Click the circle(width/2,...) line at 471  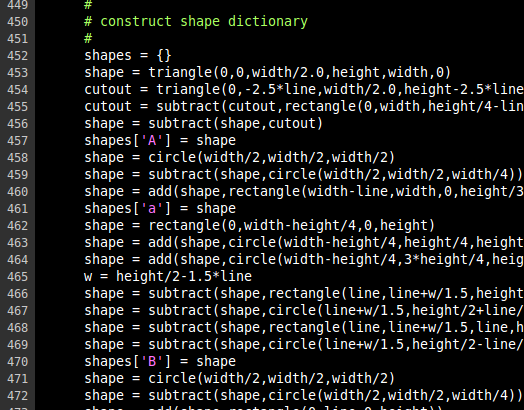click(x=240, y=379)
